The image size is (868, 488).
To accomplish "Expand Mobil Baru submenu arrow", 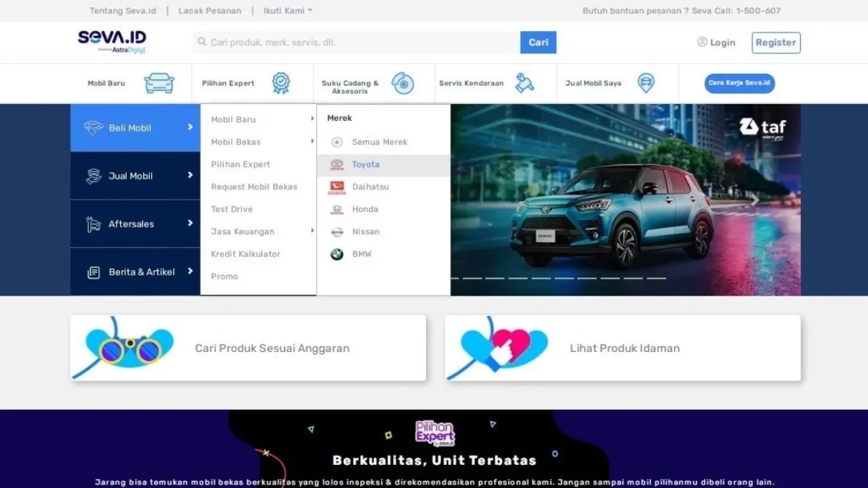I will pyautogui.click(x=312, y=119).
